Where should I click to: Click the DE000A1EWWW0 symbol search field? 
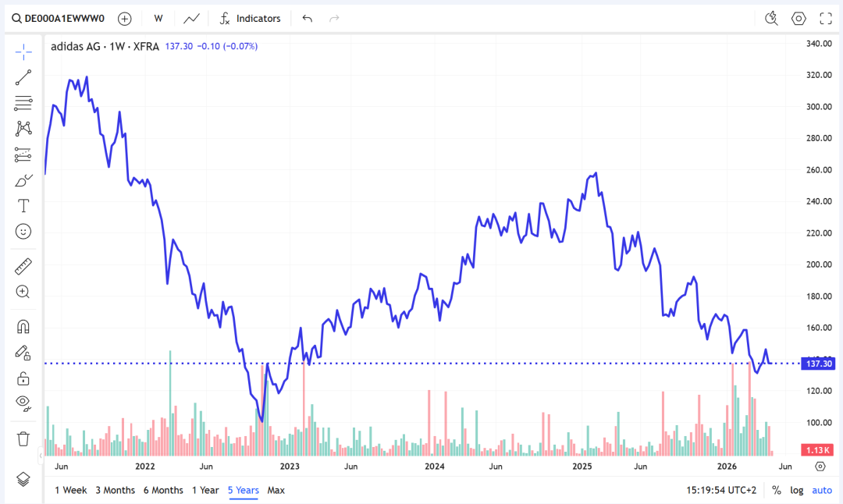(59, 18)
